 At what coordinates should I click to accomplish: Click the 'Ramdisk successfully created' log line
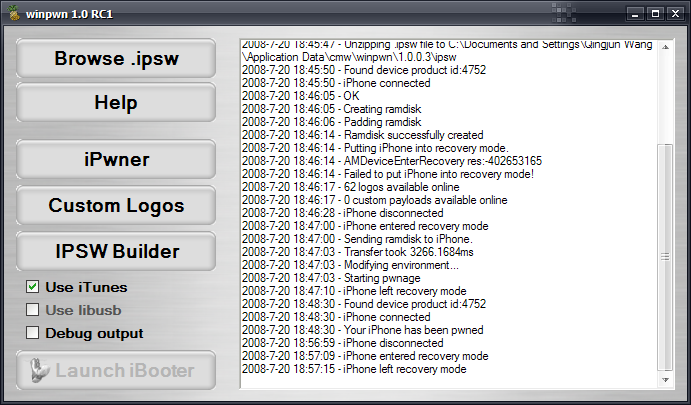pos(363,135)
